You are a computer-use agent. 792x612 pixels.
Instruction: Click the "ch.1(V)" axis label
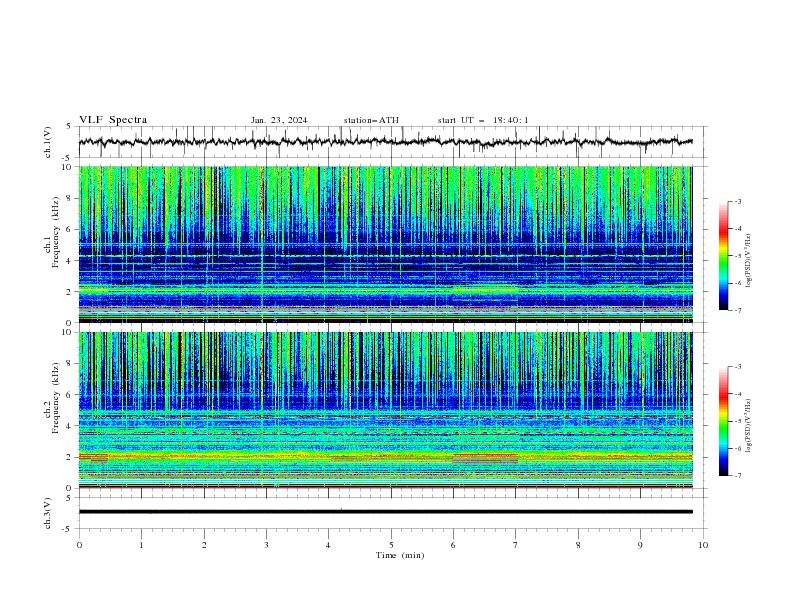click(x=48, y=142)
